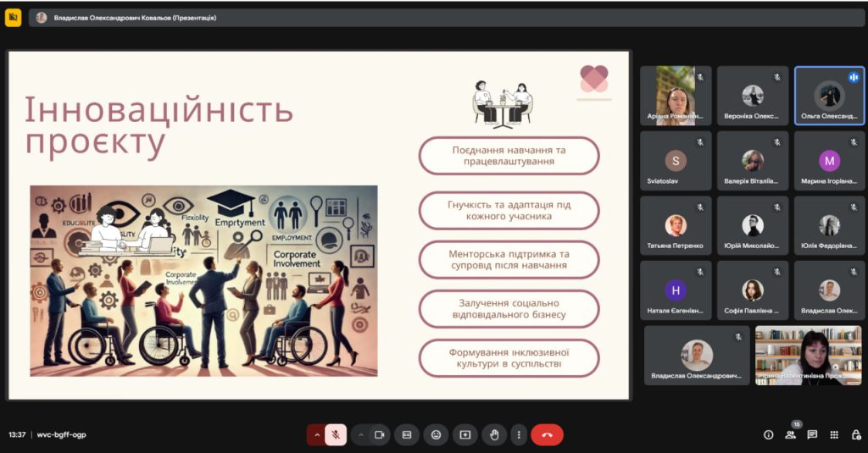
Task: Click the yellow presentation icon at top-left
Action: coord(13,17)
